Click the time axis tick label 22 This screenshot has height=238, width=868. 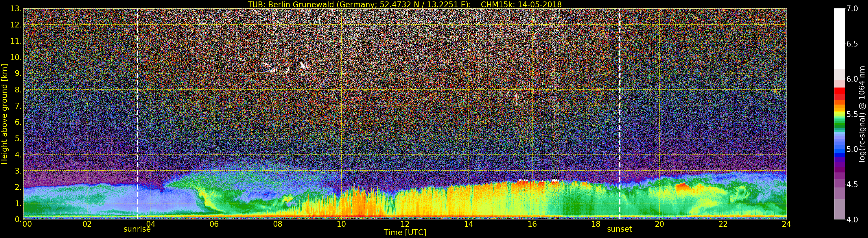coord(723,224)
